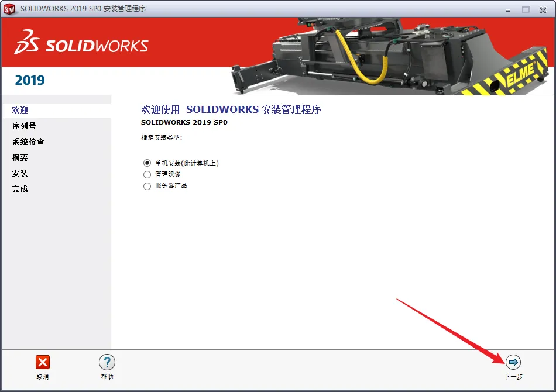Viewport: 556px width, 392px height.
Task: Click the window title SOLIDWORKS 2019 SP0 安装管理程序
Action: [x=83, y=9]
